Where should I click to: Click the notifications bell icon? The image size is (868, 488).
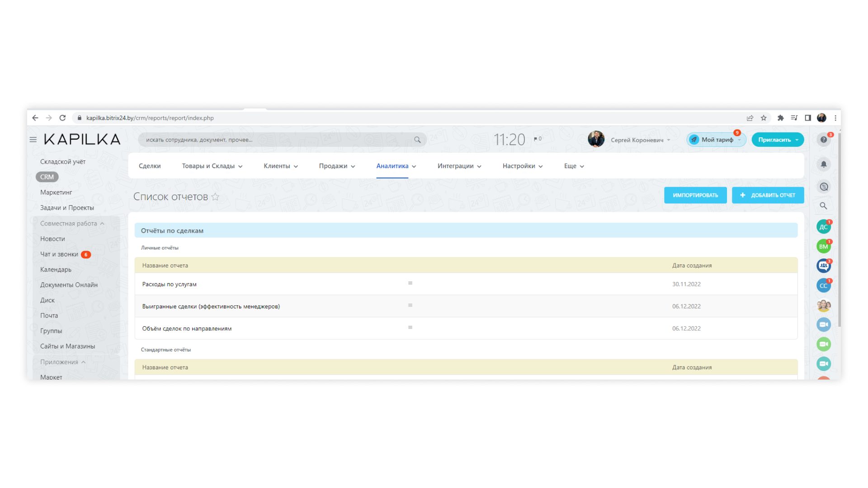(x=824, y=164)
